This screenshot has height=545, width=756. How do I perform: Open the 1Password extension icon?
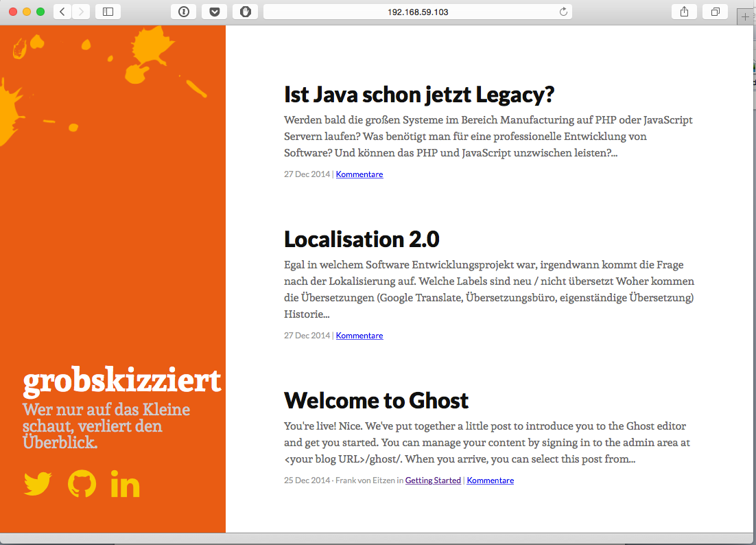click(183, 11)
